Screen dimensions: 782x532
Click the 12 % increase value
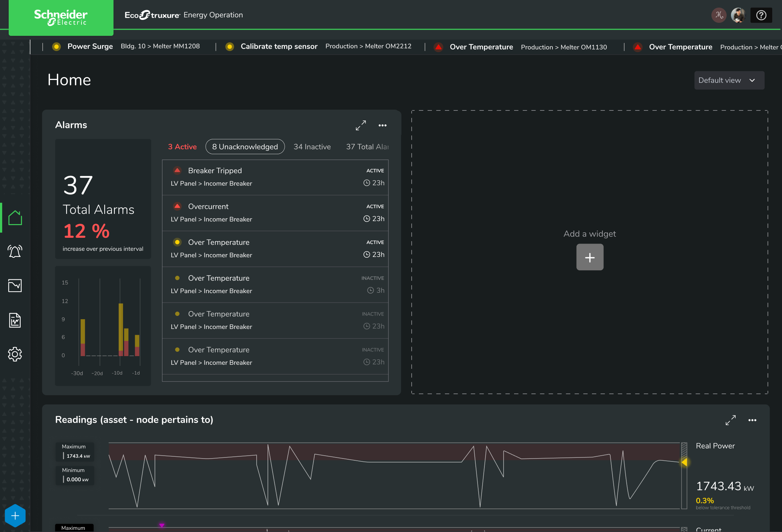(x=87, y=231)
